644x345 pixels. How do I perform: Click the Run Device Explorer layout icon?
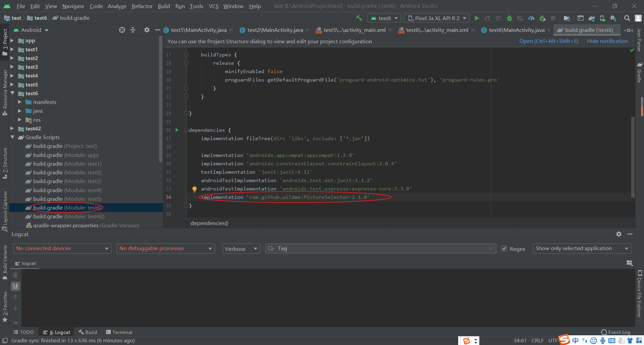(x=581, y=18)
